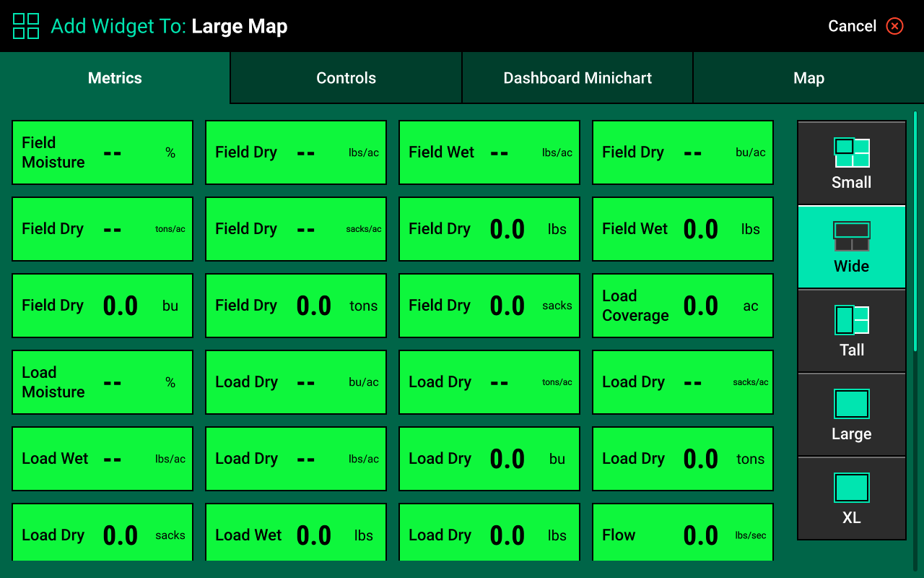Open the Dashboard Minichart tab
The height and width of the screenshot is (578, 924).
(x=577, y=78)
